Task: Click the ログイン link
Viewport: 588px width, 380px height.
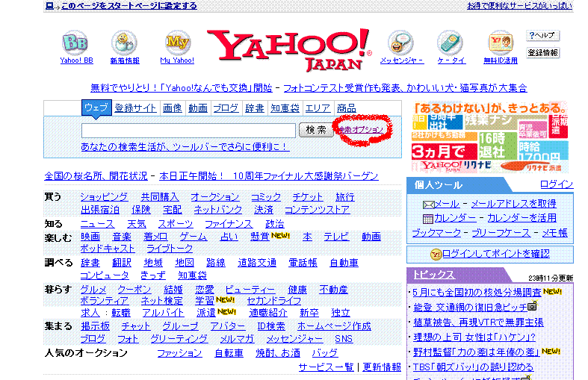Action: (557, 184)
